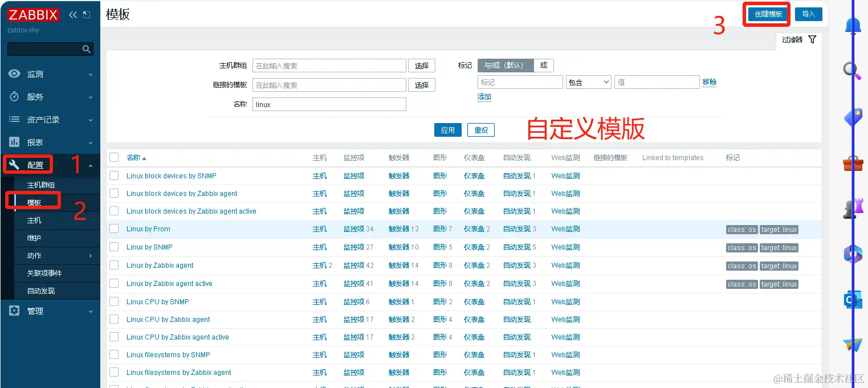Open the Microsoft 365 icon in browser sidebar

click(x=853, y=254)
